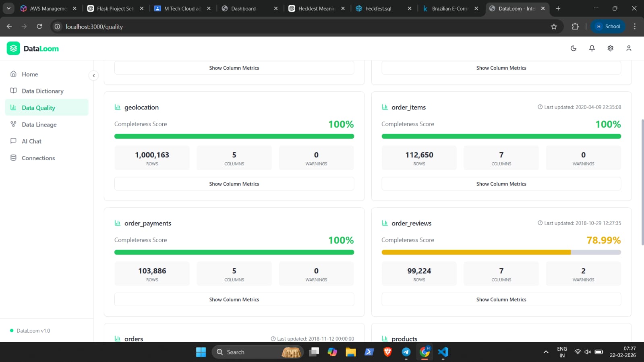Open File Explorer from taskbar
644x362 pixels.
pos(350,352)
